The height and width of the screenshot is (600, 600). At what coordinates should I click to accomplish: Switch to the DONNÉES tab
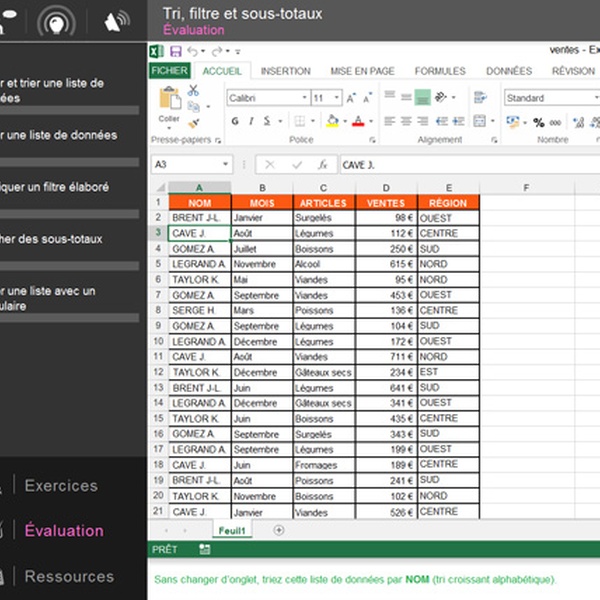point(509,71)
